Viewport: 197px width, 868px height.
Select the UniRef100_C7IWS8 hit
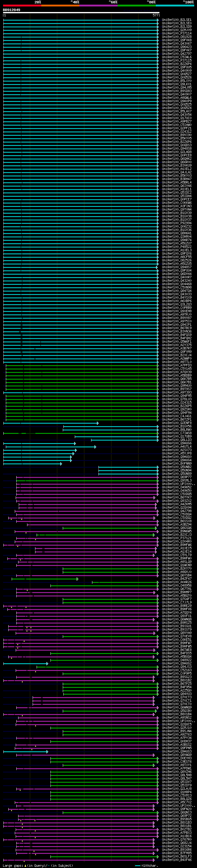(176, 433)
